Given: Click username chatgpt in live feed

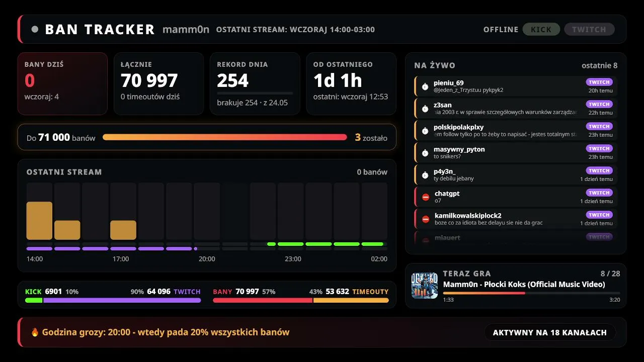Looking at the screenshot, I should pos(447,194).
